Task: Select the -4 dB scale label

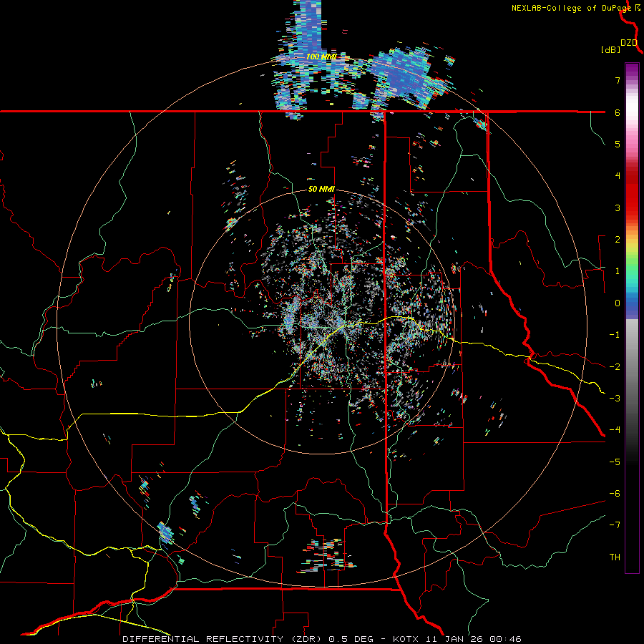Action: [x=615, y=430]
